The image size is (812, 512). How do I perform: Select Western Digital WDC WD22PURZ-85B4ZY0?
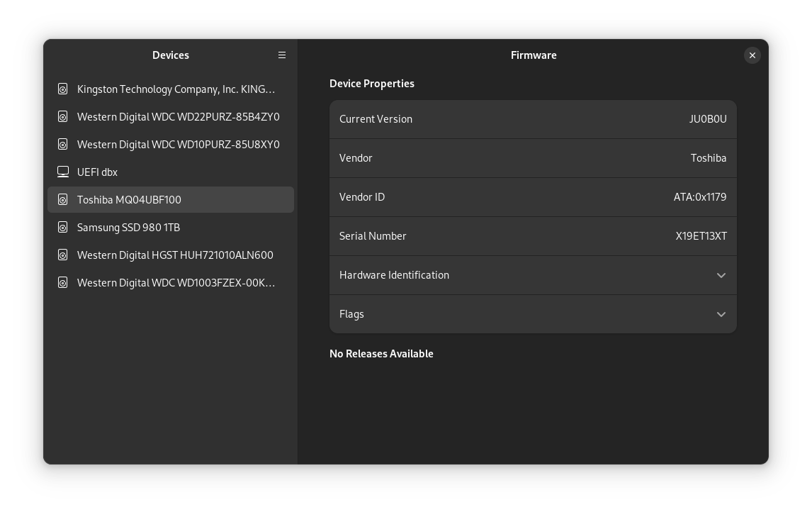170,116
